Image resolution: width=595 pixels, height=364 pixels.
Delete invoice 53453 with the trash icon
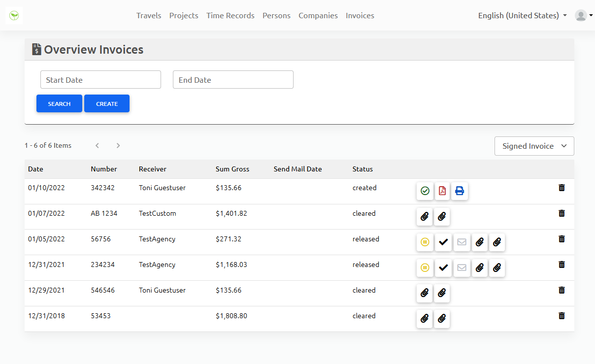click(562, 316)
